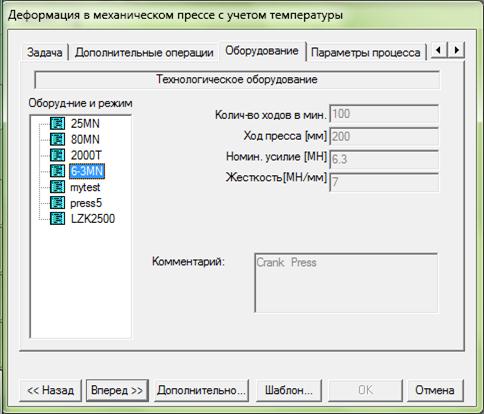Click the Технологическое оборудование header

coord(237,79)
